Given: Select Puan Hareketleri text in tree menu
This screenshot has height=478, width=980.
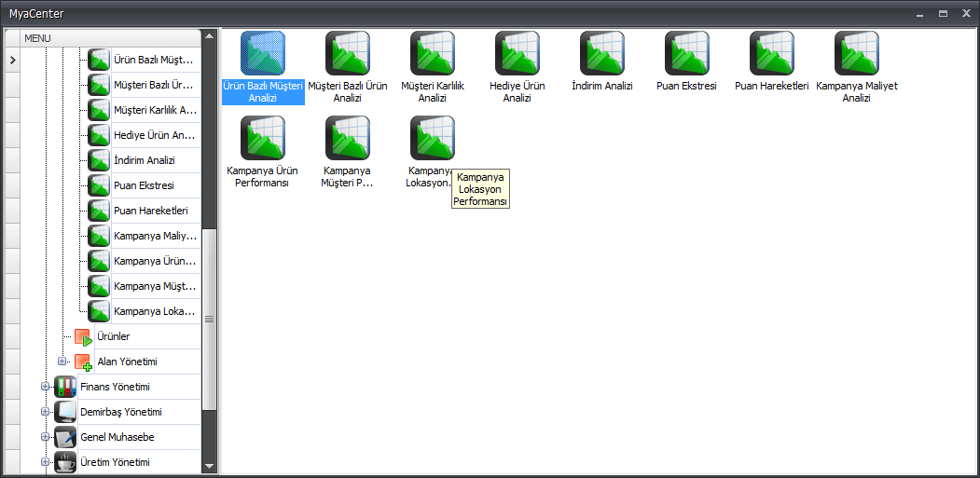Looking at the screenshot, I should (151, 211).
